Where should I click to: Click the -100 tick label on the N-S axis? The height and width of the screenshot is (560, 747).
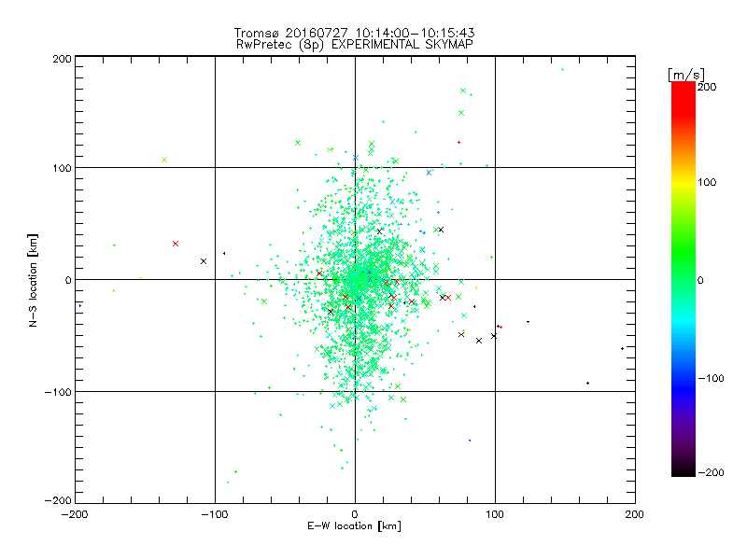click(x=58, y=392)
